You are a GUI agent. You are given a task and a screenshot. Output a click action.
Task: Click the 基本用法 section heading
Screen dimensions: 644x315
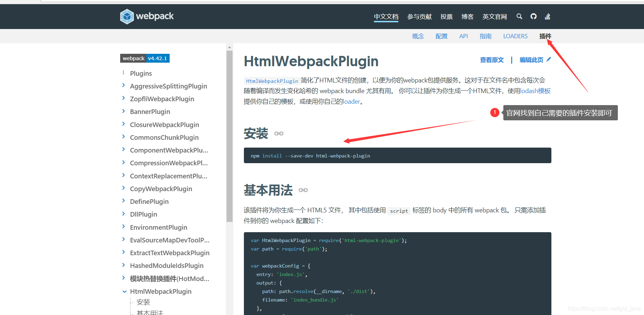pos(268,190)
